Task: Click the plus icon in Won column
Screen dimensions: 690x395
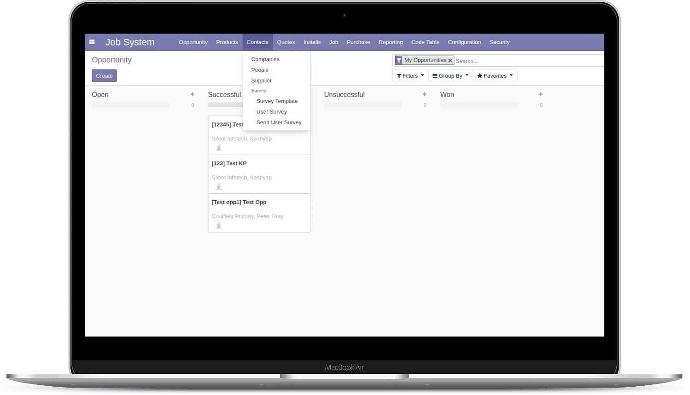Action: (540, 94)
